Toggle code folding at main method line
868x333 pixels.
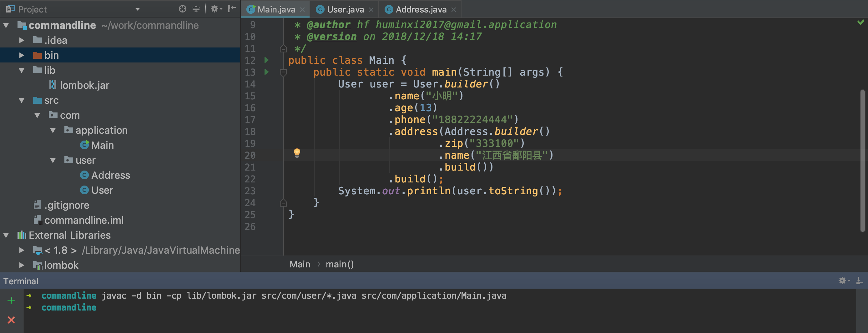283,72
